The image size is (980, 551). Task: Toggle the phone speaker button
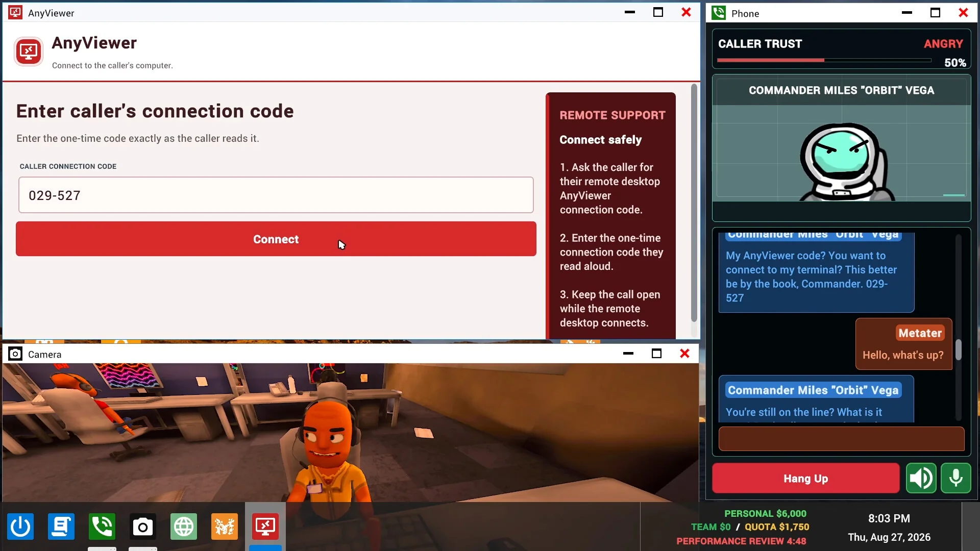tap(921, 478)
